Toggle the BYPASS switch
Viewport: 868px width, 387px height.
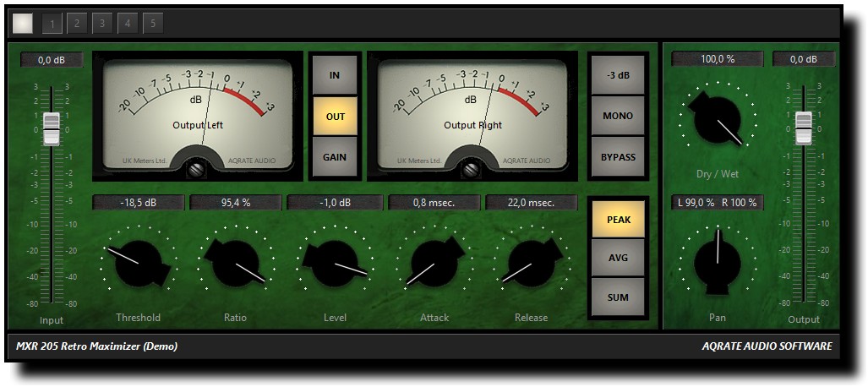(618, 157)
